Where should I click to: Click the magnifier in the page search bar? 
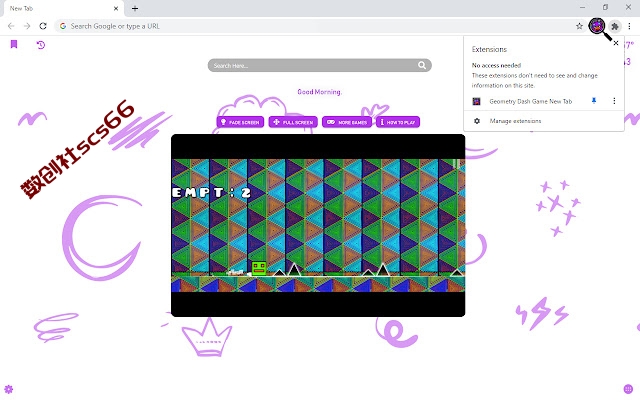[x=422, y=65]
